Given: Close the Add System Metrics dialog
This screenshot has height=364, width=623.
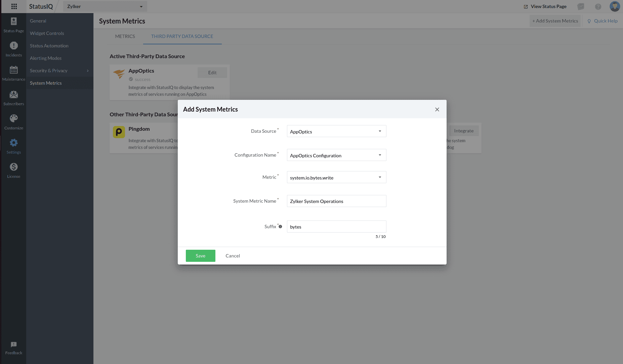Looking at the screenshot, I should tap(437, 110).
